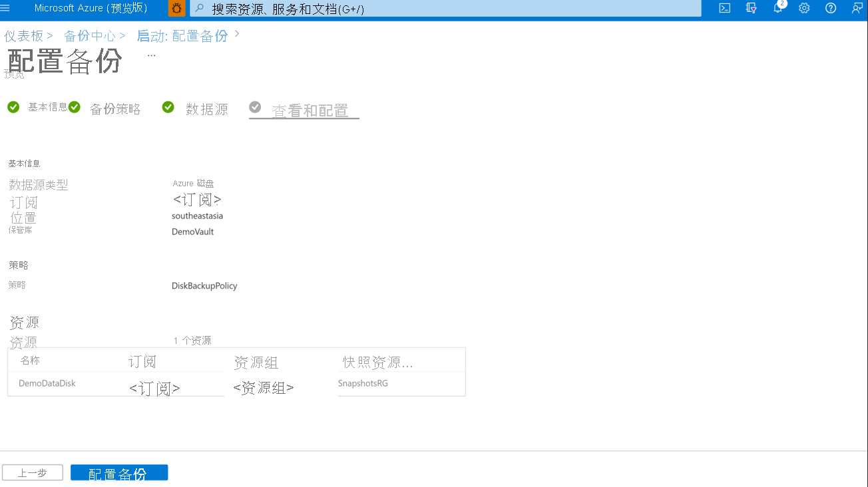Click the 1 个资源 count text

pyautogui.click(x=192, y=340)
